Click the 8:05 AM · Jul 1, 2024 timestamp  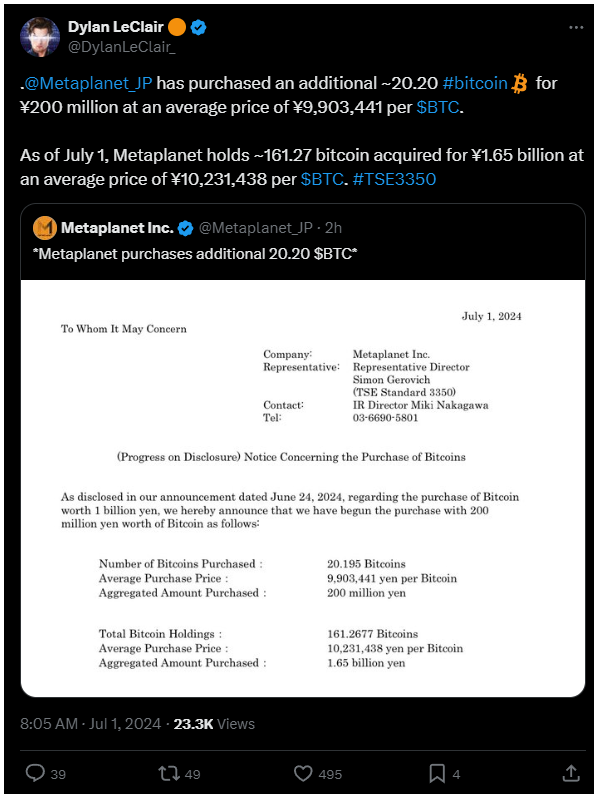tap(91, 724)
